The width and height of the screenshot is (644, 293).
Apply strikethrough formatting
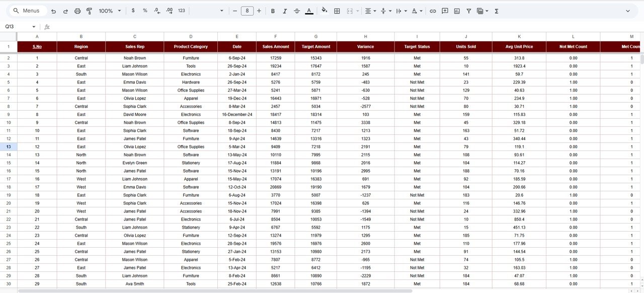297,11
